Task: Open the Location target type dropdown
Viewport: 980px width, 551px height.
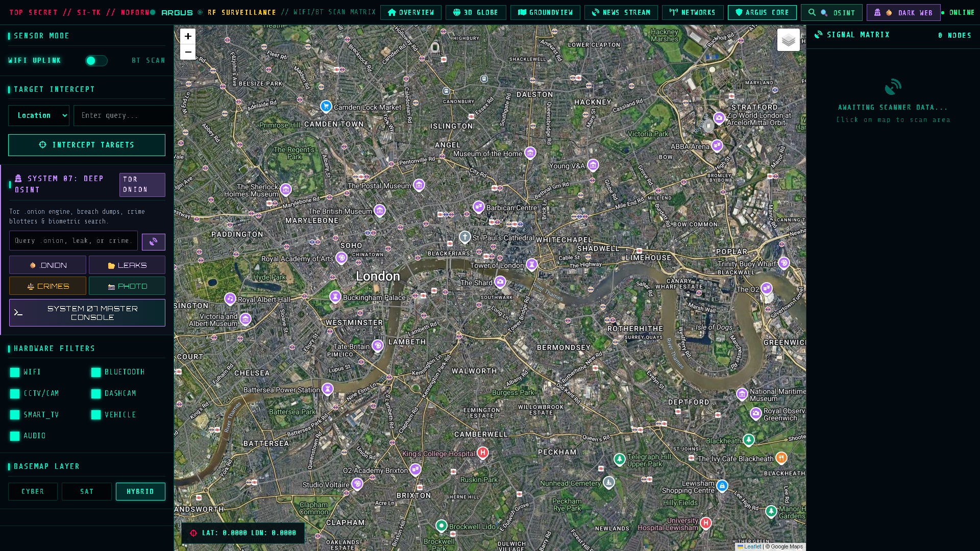Action: click(39, 116)
